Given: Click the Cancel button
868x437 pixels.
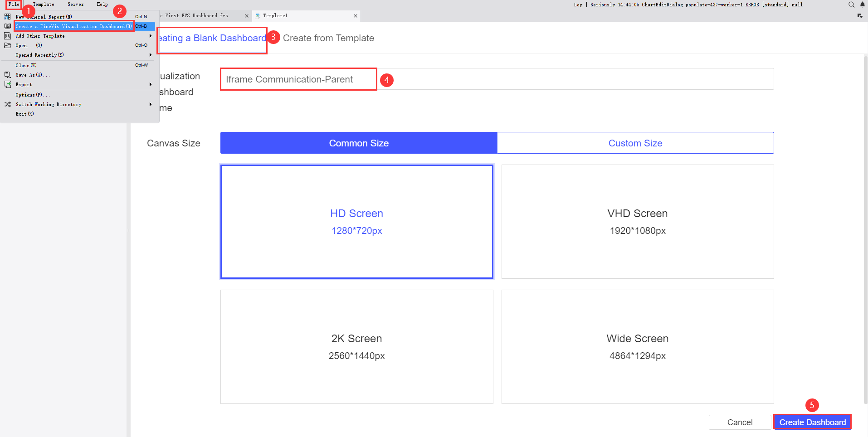Looking at the screenshot, I should [740, 422].
